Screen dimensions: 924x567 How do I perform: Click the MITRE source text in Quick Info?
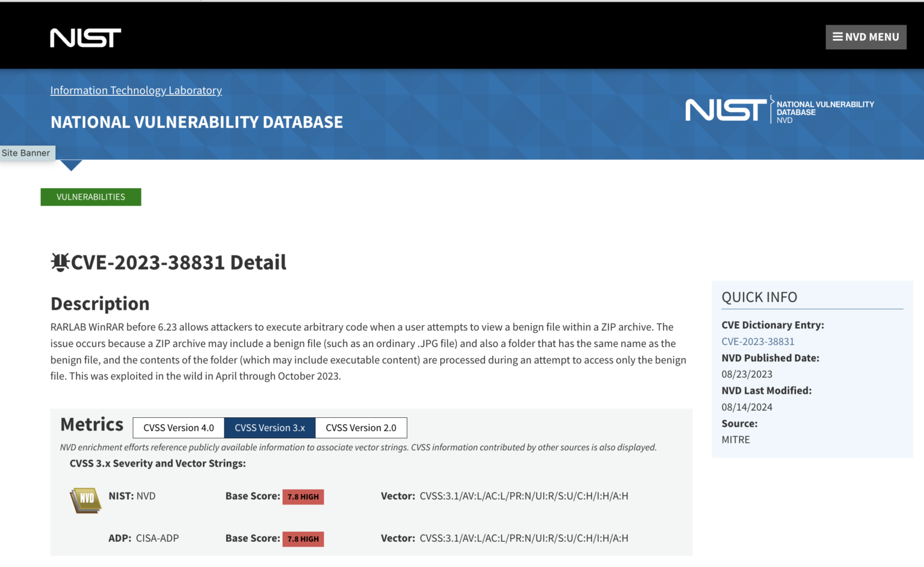pyautogui.click(x=736, y=440)
